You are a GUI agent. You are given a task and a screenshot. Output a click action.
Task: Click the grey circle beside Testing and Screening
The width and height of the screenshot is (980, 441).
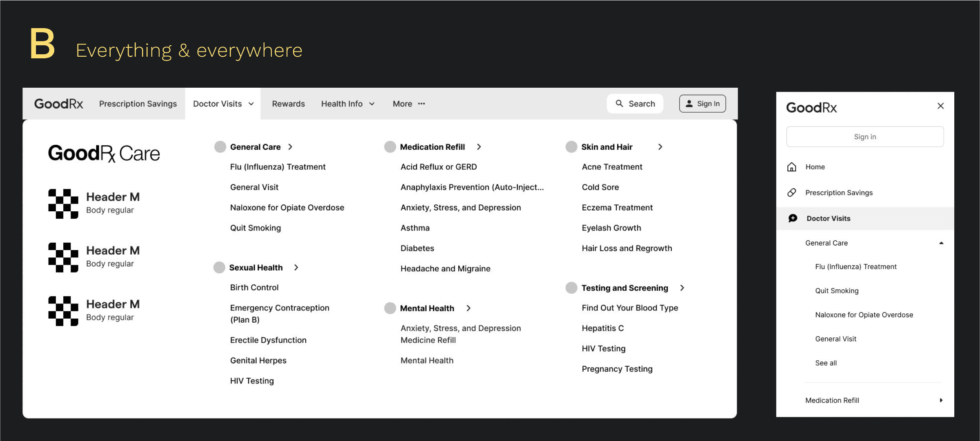pyautogui.click(x=571, y=288)
